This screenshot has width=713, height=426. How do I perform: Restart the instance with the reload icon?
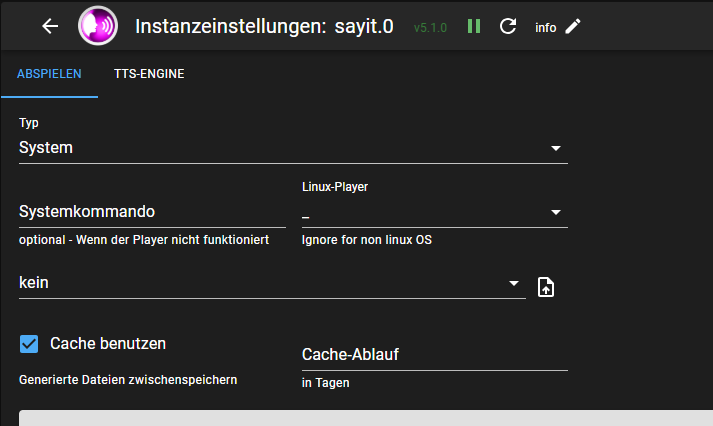[508, 26]
